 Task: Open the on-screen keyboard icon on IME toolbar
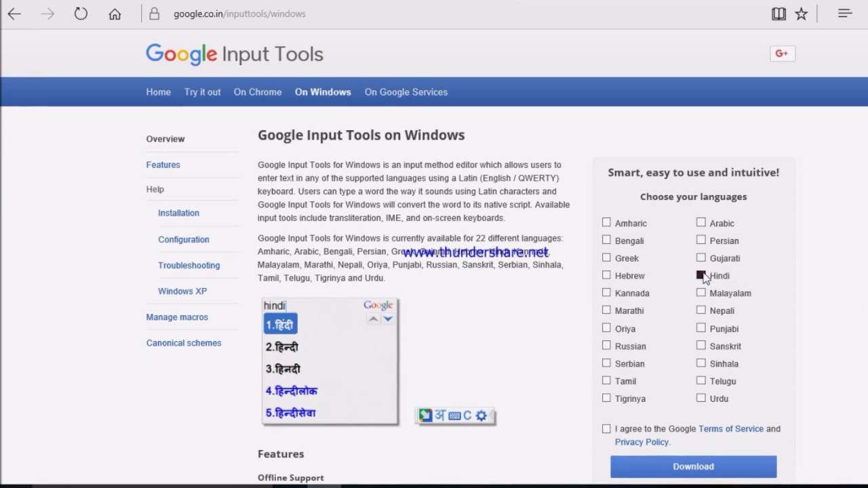coord(454,415)
